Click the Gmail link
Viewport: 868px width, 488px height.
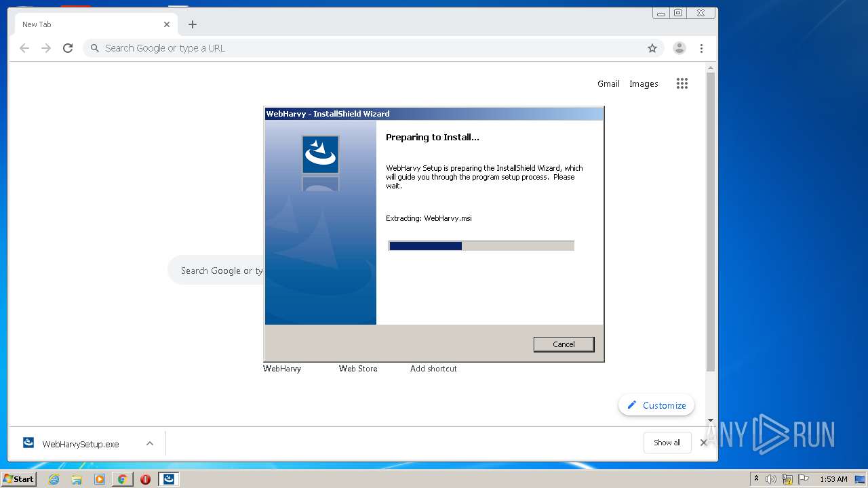coord(608,84)
